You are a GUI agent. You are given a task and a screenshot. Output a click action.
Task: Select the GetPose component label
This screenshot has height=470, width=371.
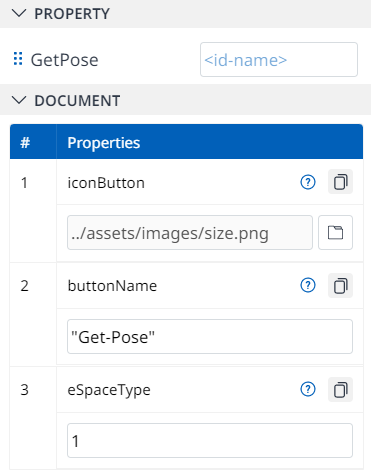(x=65, y=60)
